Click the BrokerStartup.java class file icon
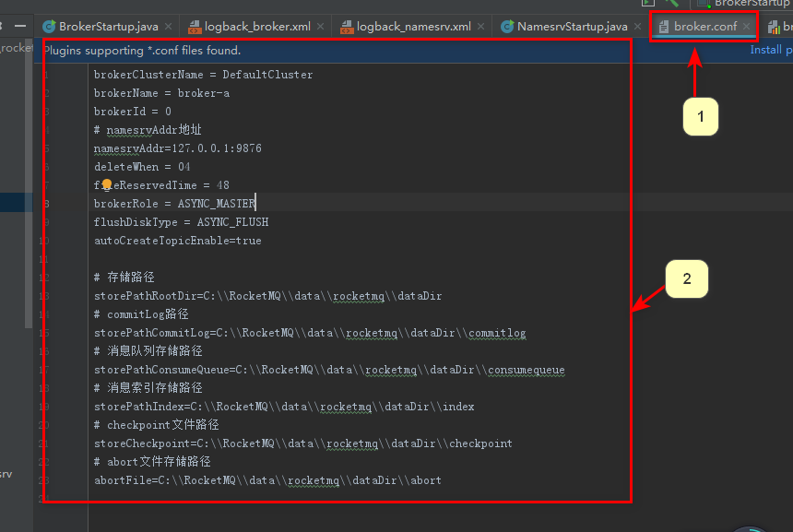Image resolution: width=793 pixels, height=532 pixels. coord(49,27)
